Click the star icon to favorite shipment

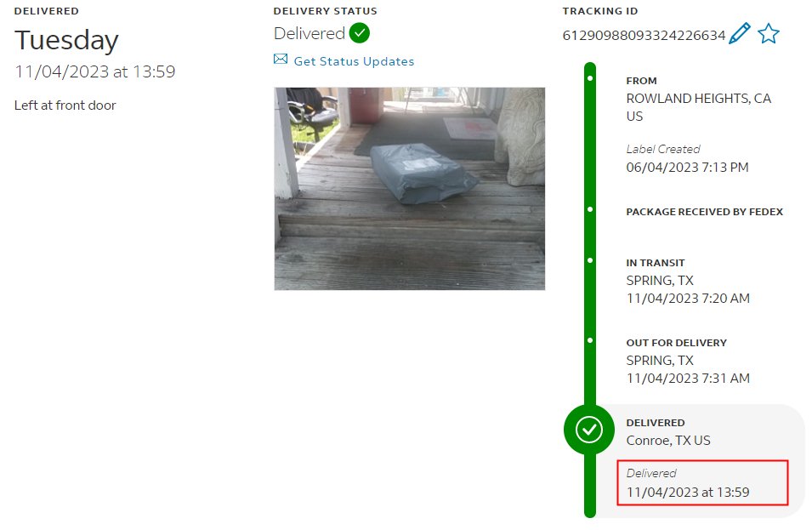[x=769, y=34]
